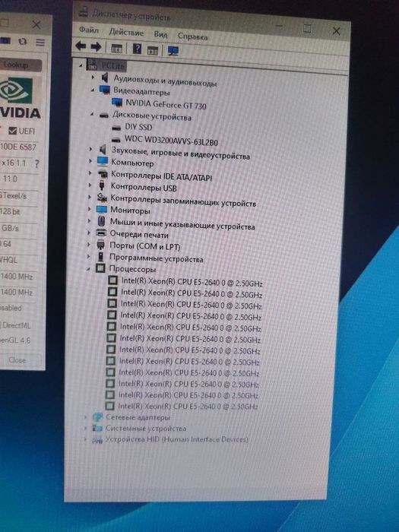399x532 pixels.
Task: Click the USB plug icon beside Контроллеры USB
Action: tap(101, 185)
